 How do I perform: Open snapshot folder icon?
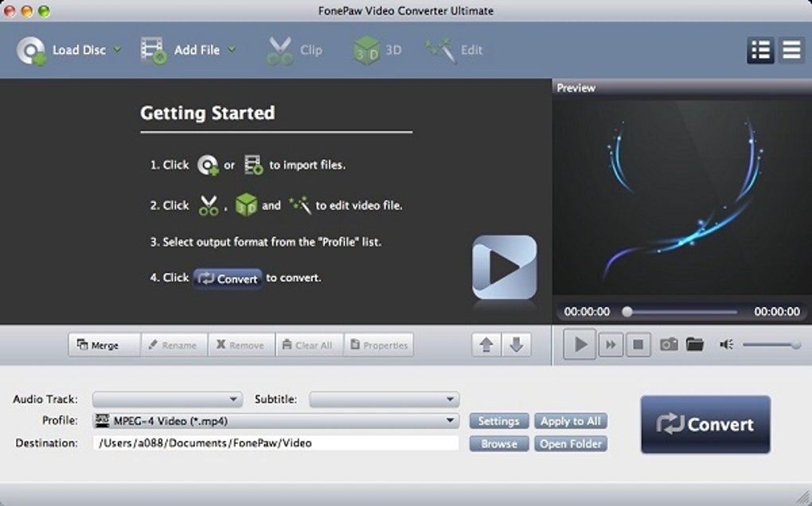coord(695,344)
